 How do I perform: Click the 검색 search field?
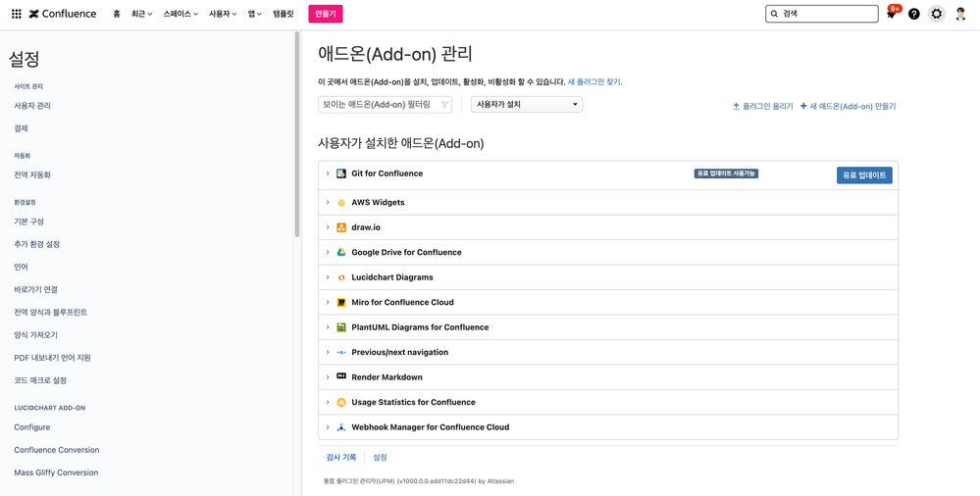[x=821, y=14]
